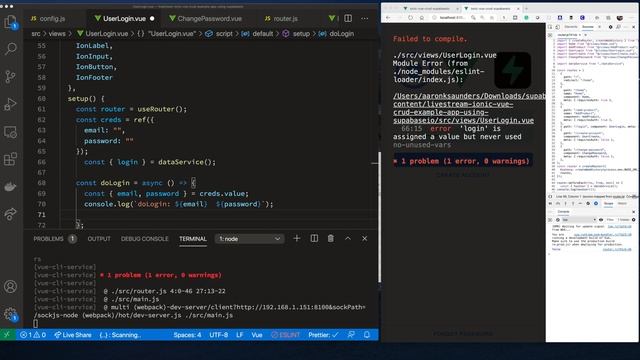
Task: Change indentation via Spaces: 4
Action: (187, 335)
